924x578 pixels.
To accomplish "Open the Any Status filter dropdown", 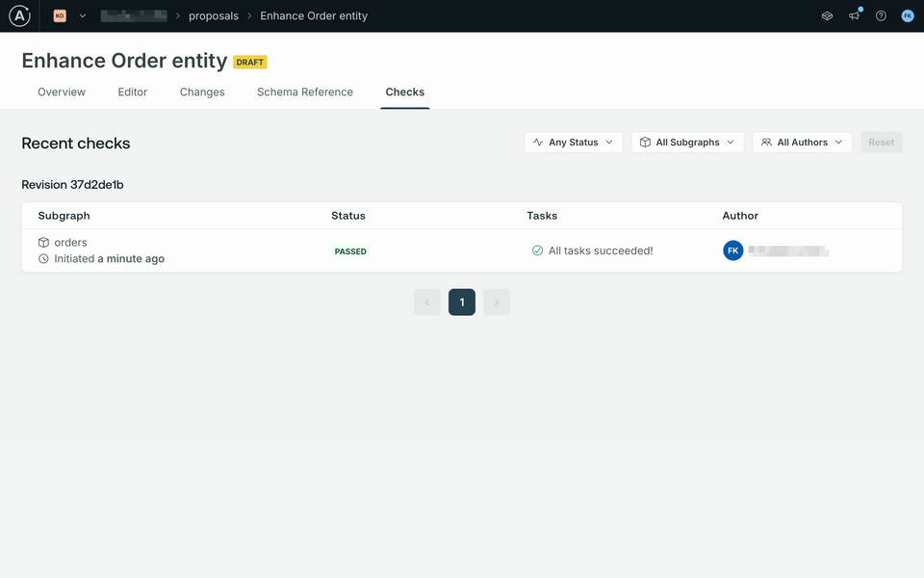I will (x=574, y=143).
